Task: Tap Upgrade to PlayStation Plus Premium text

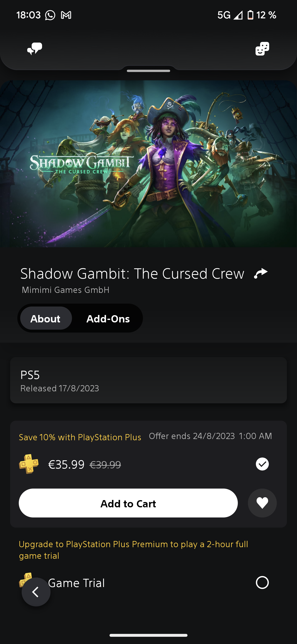Action: click(x=133, y=550)
